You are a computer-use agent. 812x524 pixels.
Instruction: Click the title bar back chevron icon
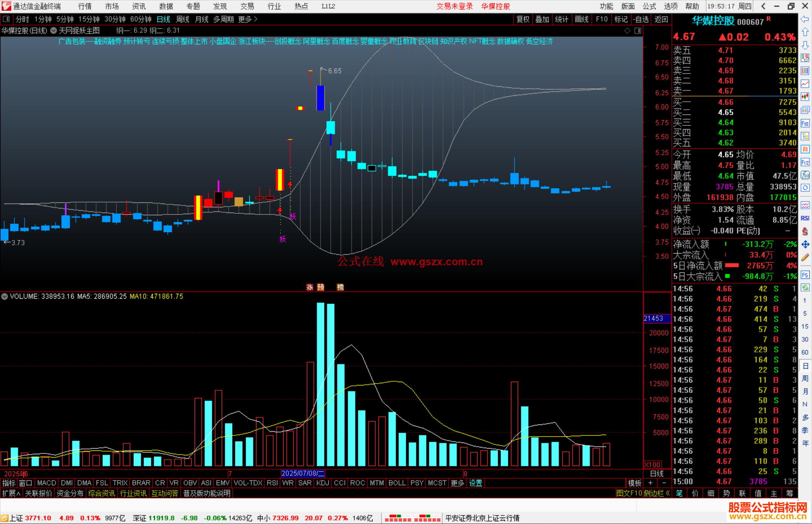click(763, 6)
